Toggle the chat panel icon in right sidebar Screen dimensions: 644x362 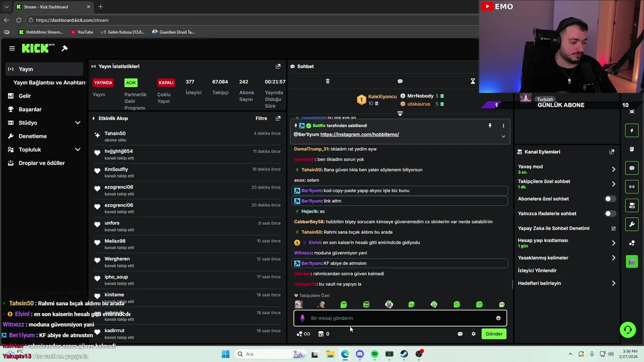tap(632, 168)
